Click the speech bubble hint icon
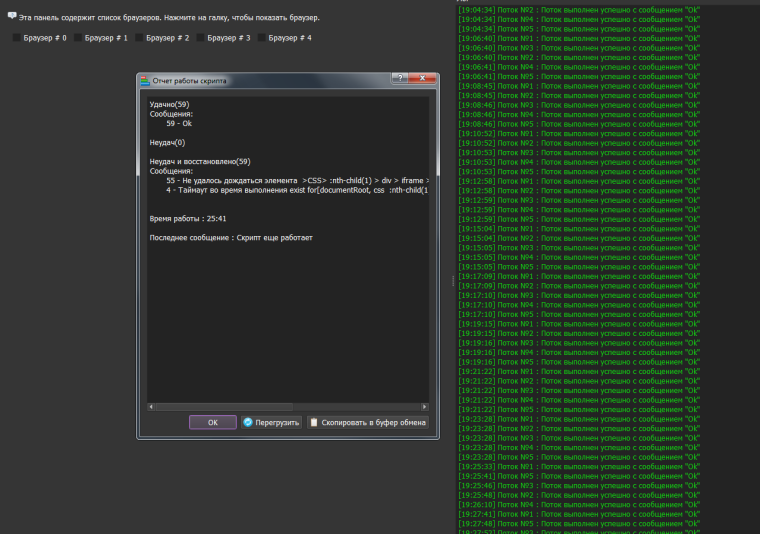 [12, 17]
